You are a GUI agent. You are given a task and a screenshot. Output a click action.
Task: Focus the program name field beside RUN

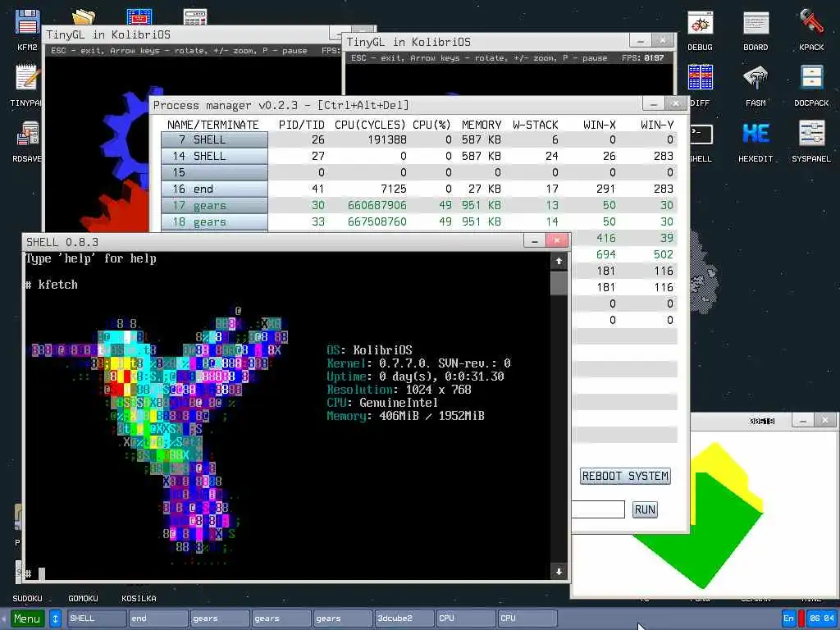tap(598, 509)
